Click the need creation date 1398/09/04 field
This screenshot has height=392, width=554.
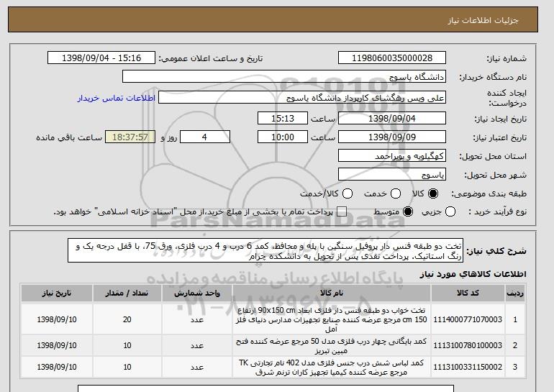pos(392,118)
